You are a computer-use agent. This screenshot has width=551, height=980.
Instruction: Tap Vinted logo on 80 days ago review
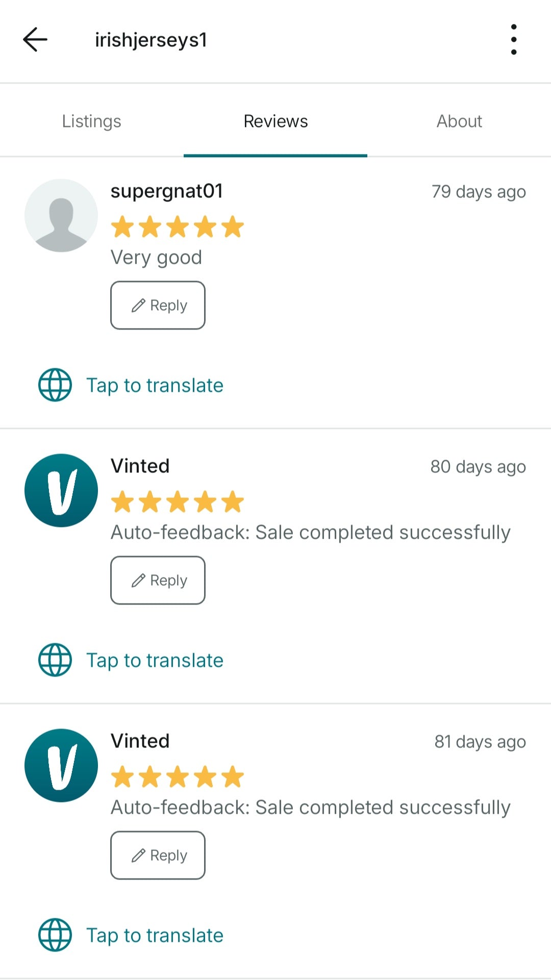(61, 490)
